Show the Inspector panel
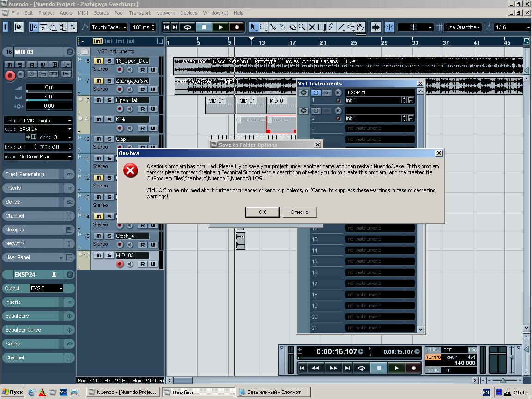Image resolution: width=532 pixels, height=399 pixels. pyautogui.click(x=33, y=27)
